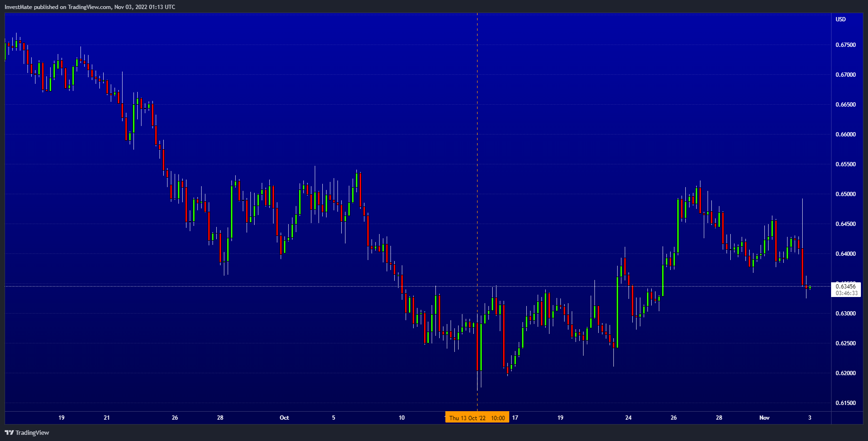Click the 0.66500 price axis label

pyautogui.click(x=845, y=105)
